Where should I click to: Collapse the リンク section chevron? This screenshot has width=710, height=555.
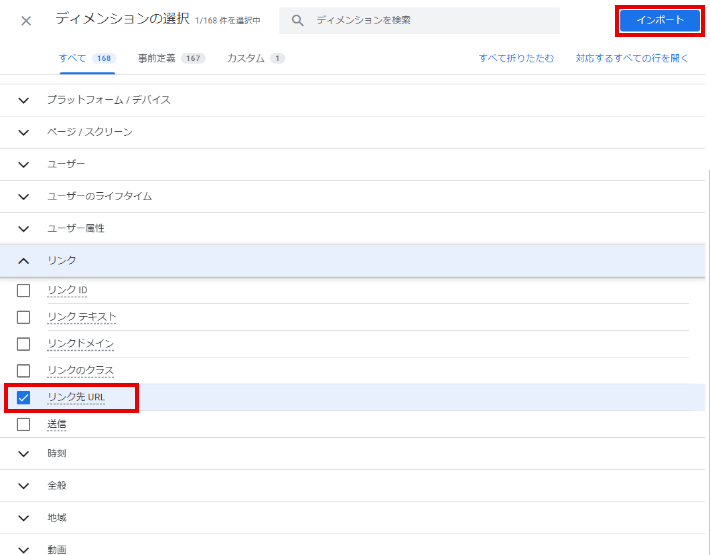[24, 261]
